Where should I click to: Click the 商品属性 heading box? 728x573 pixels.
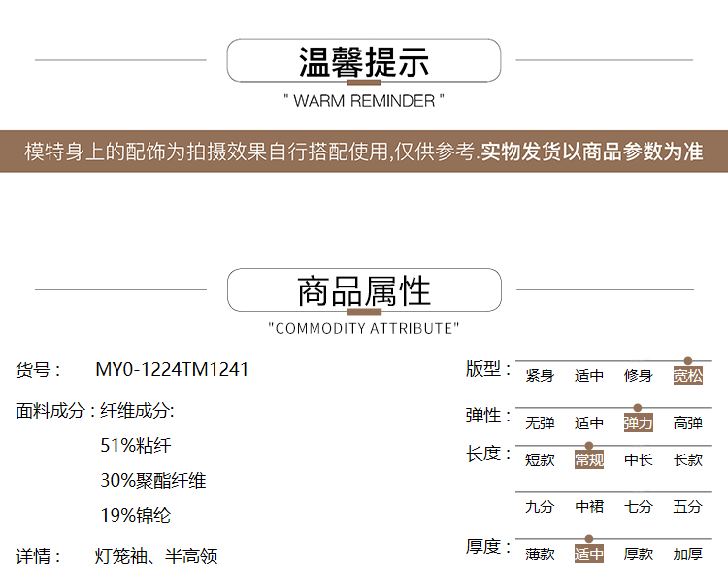pos(364,290)
